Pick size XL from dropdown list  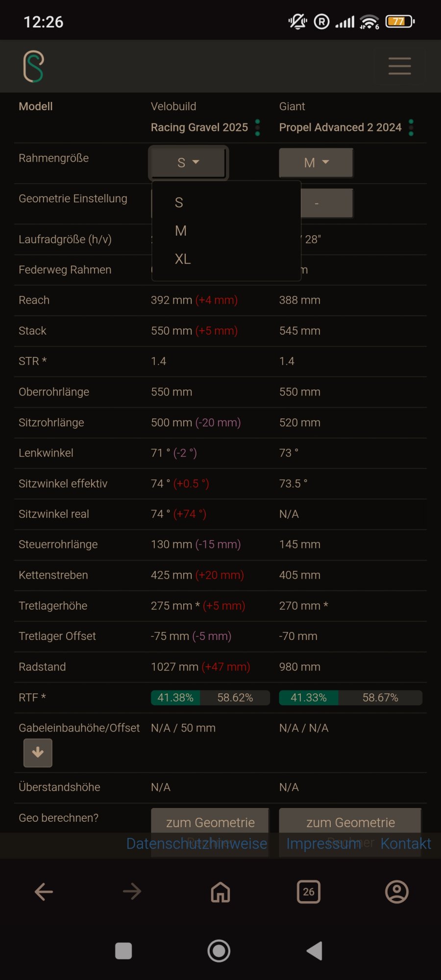183,259
